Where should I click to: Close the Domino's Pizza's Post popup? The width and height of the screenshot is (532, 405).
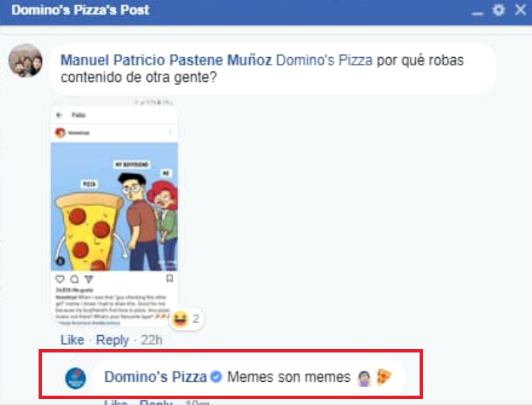pyautogui.click(x=520, y=9)
